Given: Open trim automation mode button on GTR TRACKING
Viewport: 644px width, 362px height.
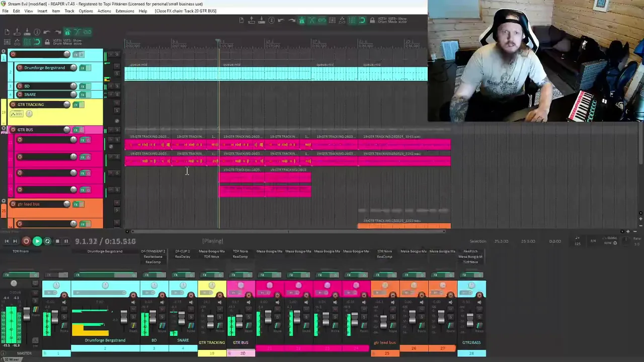Looking at the screenshot, I should [17, 114].
